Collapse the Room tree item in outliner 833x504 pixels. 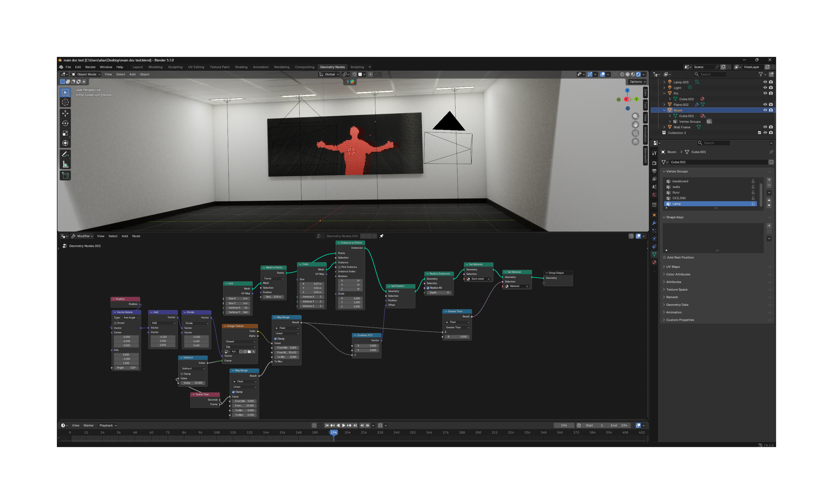(x=664, y=110)
